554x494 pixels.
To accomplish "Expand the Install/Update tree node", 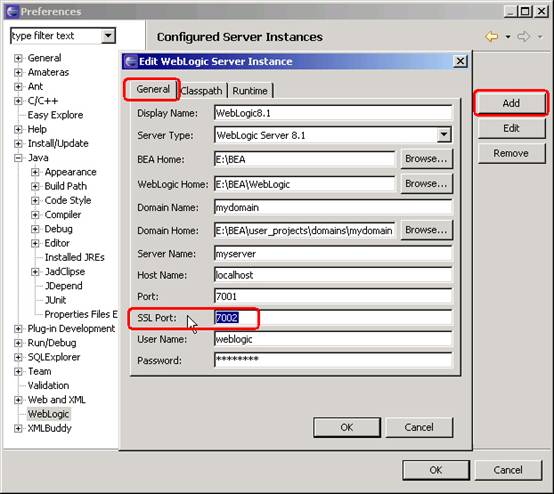I will click(x=18, y=144).
